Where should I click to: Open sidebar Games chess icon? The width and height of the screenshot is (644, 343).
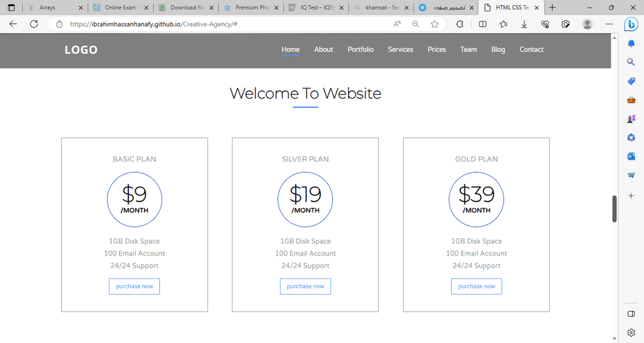pos(631,119)
